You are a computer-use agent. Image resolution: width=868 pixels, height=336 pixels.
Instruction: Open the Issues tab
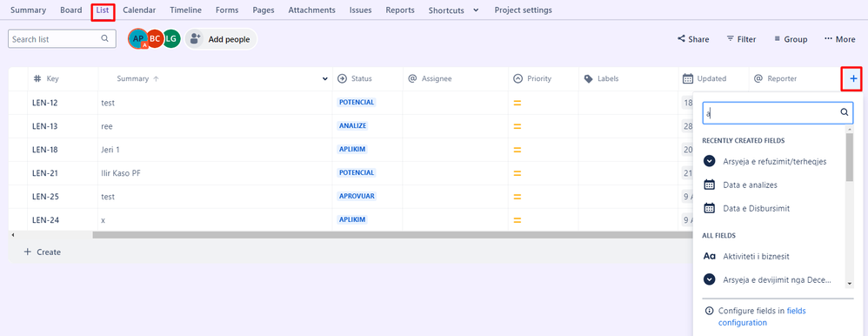point(360,10)
